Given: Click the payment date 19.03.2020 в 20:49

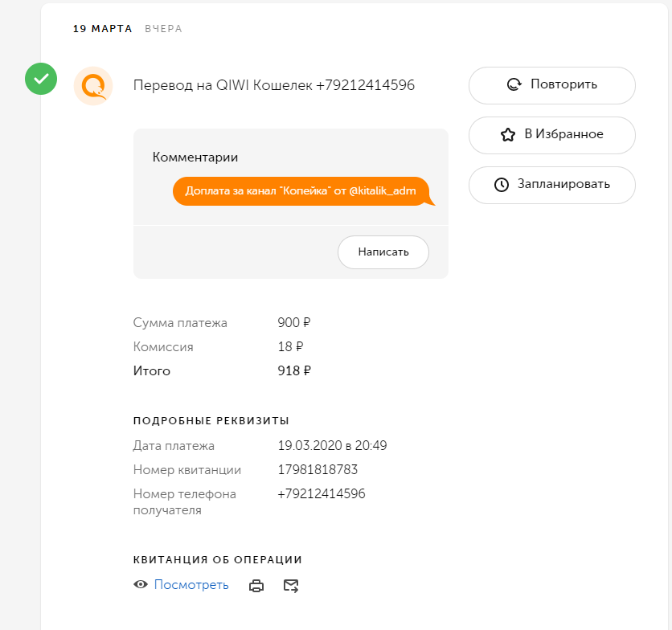Looking at the screenshot, I should 332,446.
